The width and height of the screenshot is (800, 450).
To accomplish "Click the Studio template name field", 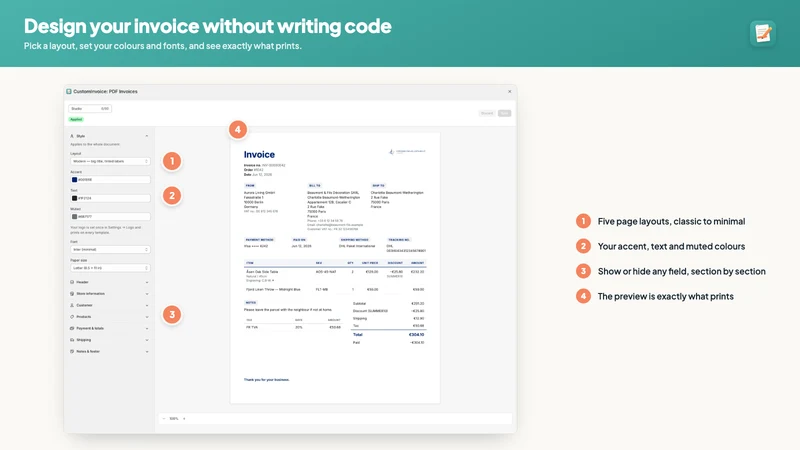I will (x=90, y=109).
